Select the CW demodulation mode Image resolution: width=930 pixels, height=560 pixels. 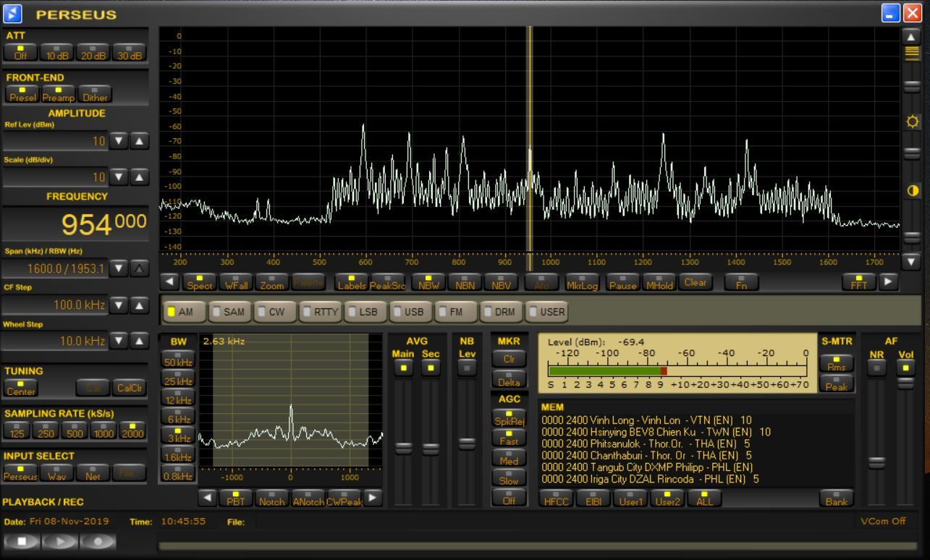point(272,312)
